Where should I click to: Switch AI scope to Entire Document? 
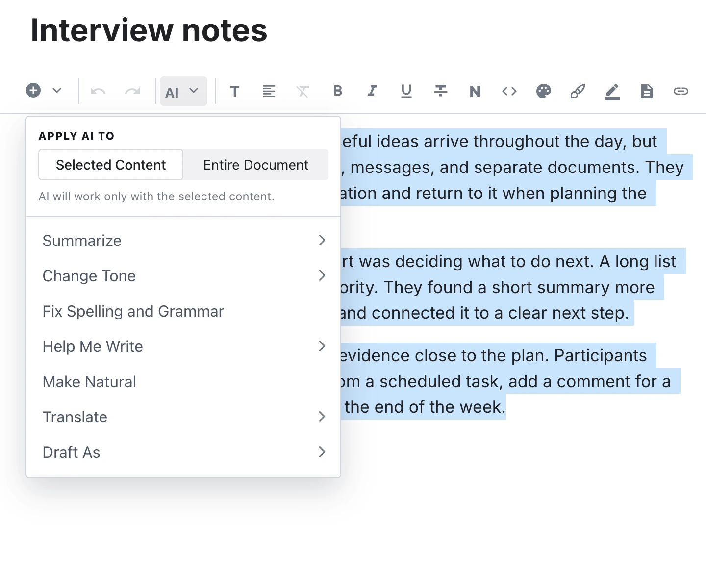(x=256, y=165)
